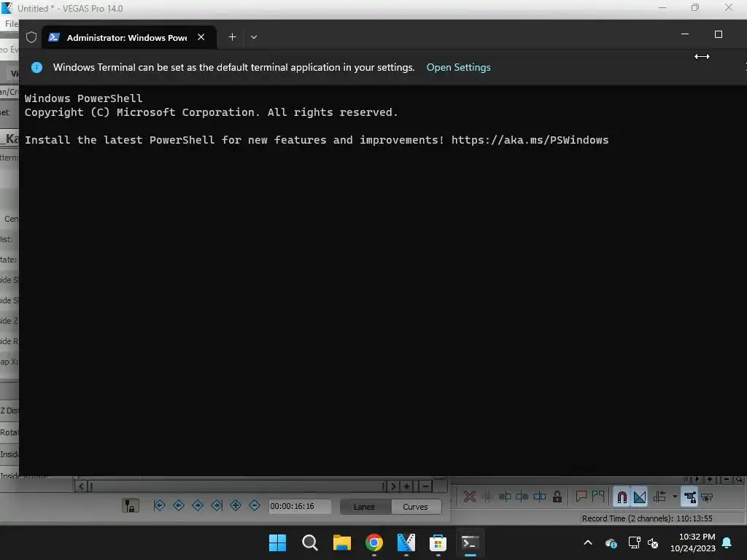Open a new Terminal tab with plus
The width and height of the screenshot is (747, 560).
pos(232,37)
